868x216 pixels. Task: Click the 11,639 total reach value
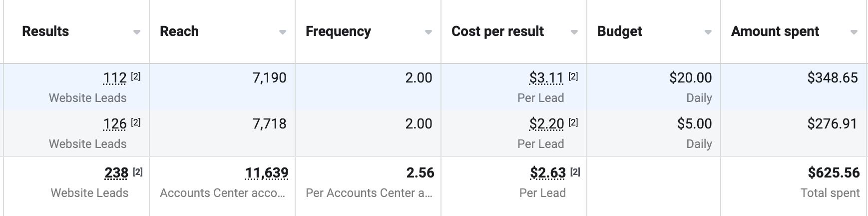coord(267,173)
